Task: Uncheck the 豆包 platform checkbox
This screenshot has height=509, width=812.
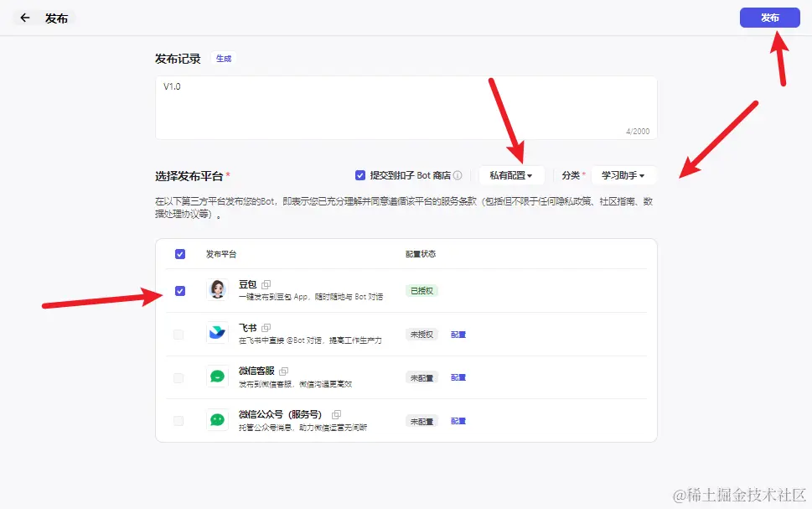Action: (x=179, y=291)
